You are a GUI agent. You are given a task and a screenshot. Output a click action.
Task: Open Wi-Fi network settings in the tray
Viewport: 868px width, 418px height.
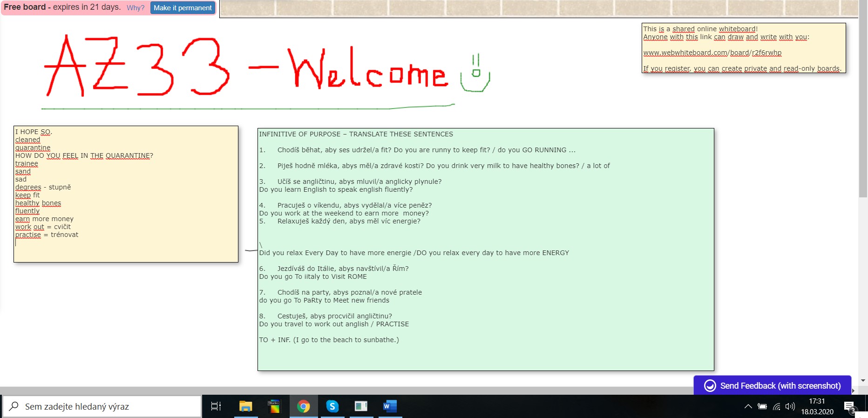[x=776, y=406]
